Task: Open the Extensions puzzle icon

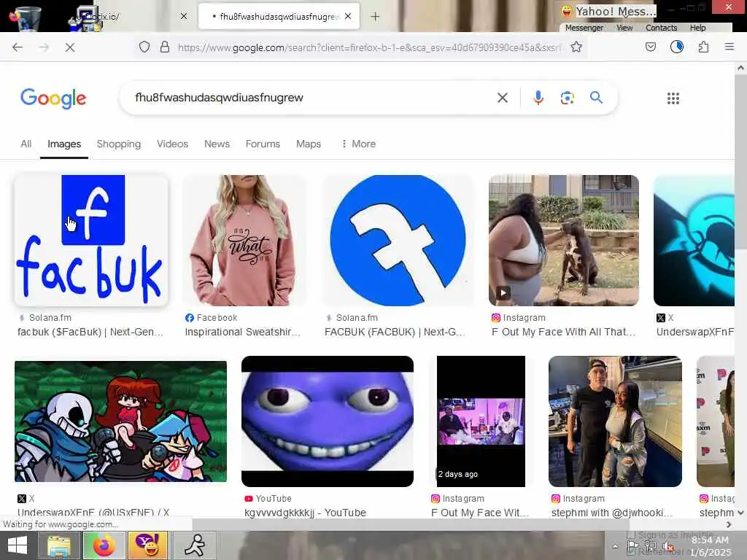Action: [704, 47]
